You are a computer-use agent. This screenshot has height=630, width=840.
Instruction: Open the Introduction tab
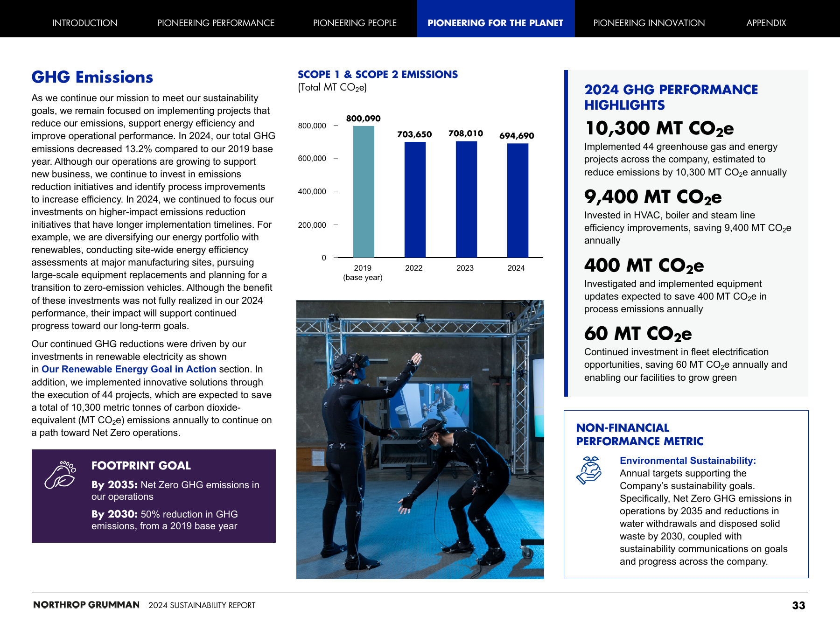[84, 23]
